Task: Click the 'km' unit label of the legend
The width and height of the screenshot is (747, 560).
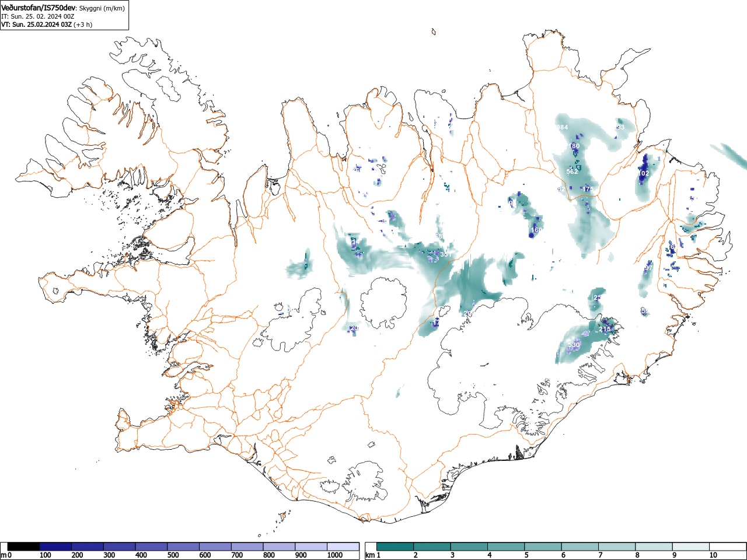Action: (x=370, y=555)
